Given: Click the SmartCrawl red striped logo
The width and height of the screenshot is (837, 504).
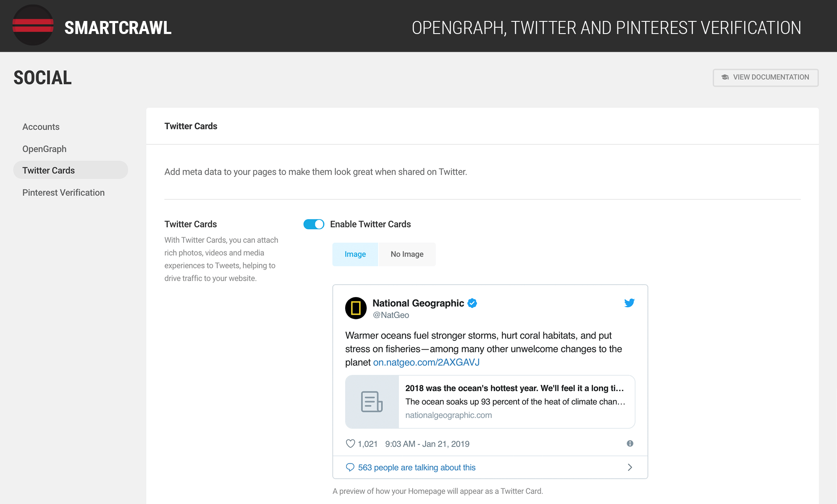Looking at the screenshot, I should [33, 25].
